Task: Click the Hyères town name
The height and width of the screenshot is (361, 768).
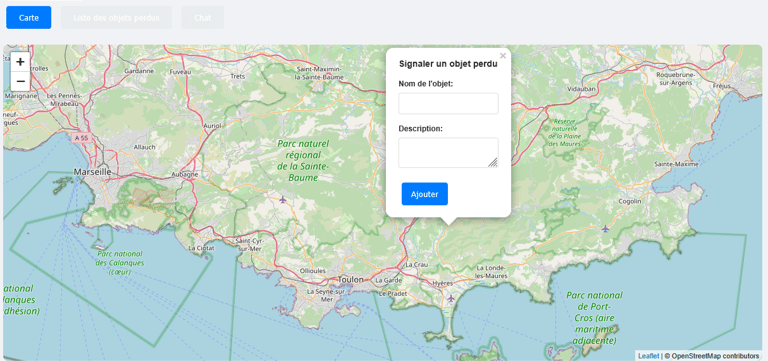Action: [443, 284]
